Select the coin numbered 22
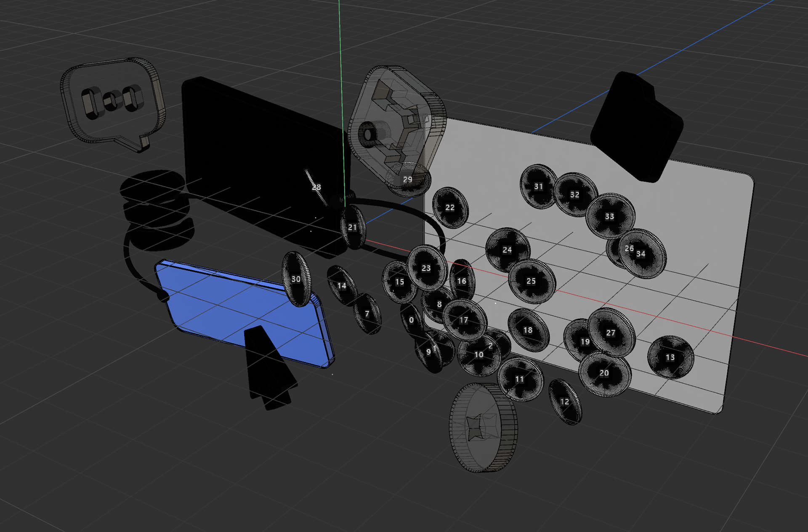Screen dimensions: 808x532 click(x=450, y=208)
